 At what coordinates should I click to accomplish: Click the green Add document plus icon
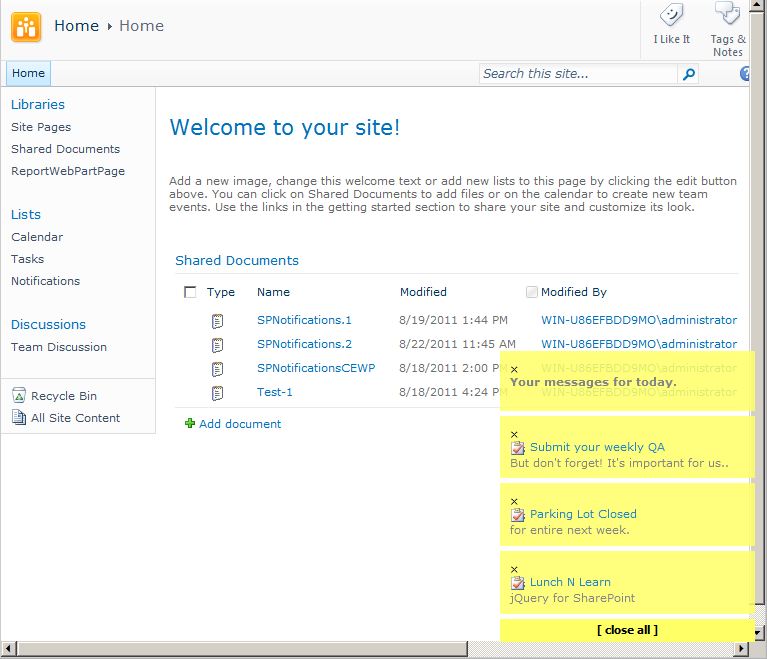pyautogui.click(x=190, y=424)
